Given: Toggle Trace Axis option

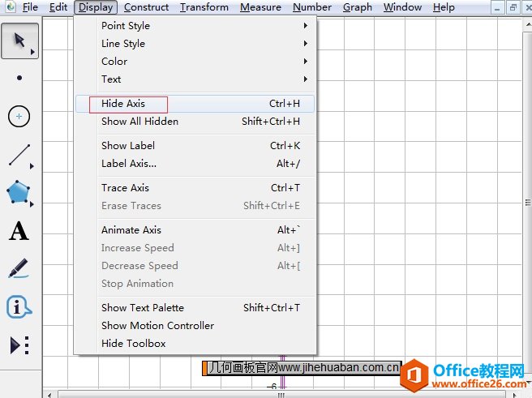Looking at the screenshot, I should [x=125, y=188].
